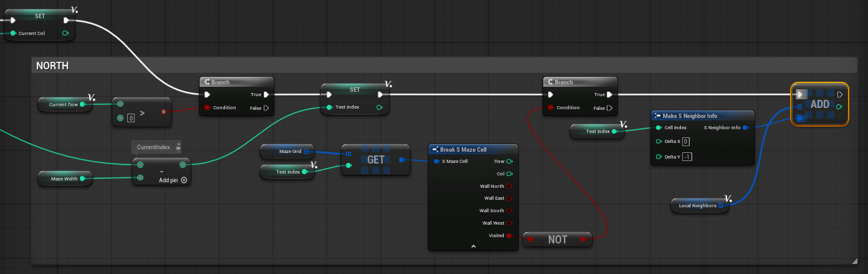The width and height of the screenshot is (868, 274).
Task: Click the S Maze Cell input pin
Action: 436,161
